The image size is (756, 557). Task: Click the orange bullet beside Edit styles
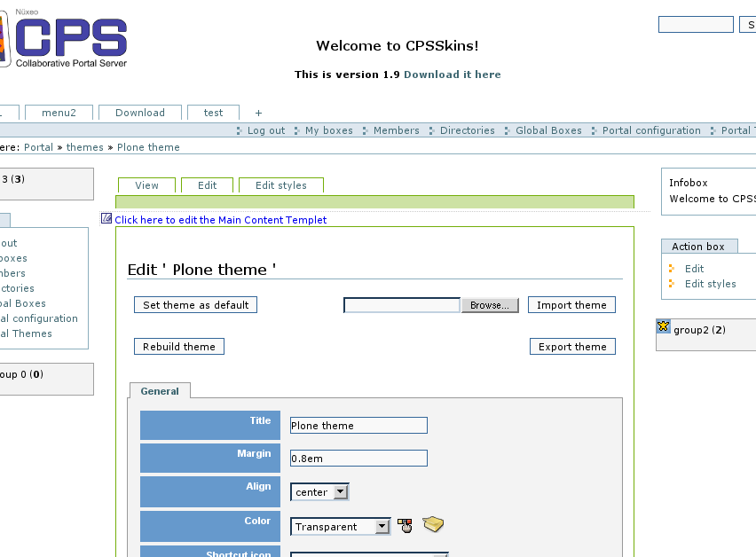tap(672, 284)
